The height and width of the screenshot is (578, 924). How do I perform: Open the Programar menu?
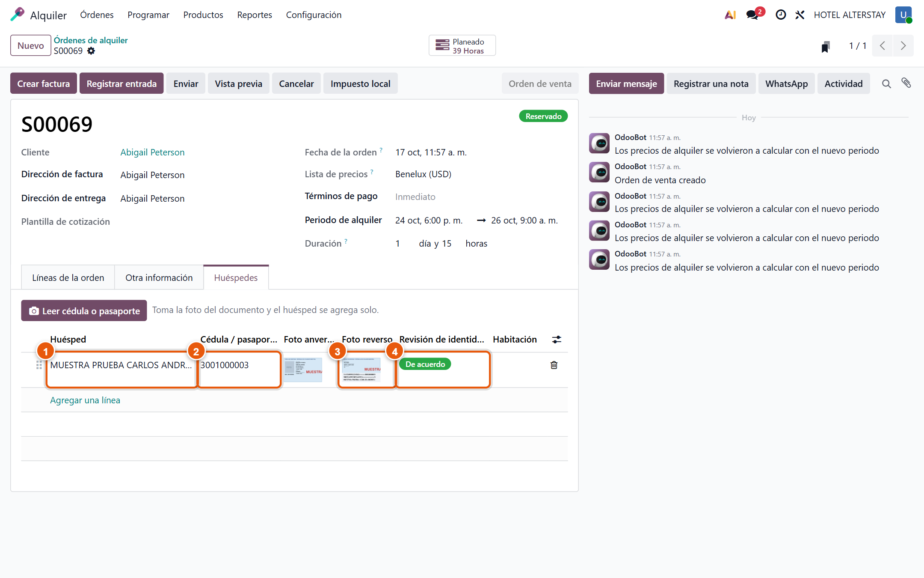(148, 15)
